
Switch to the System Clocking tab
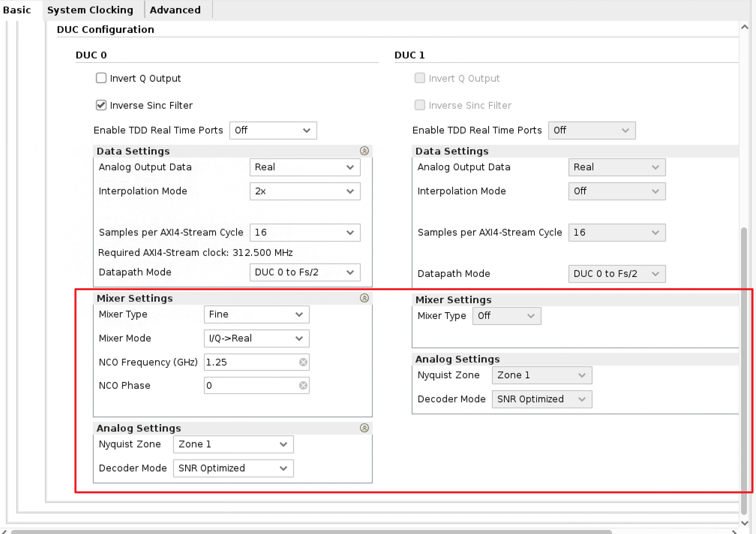90,10
